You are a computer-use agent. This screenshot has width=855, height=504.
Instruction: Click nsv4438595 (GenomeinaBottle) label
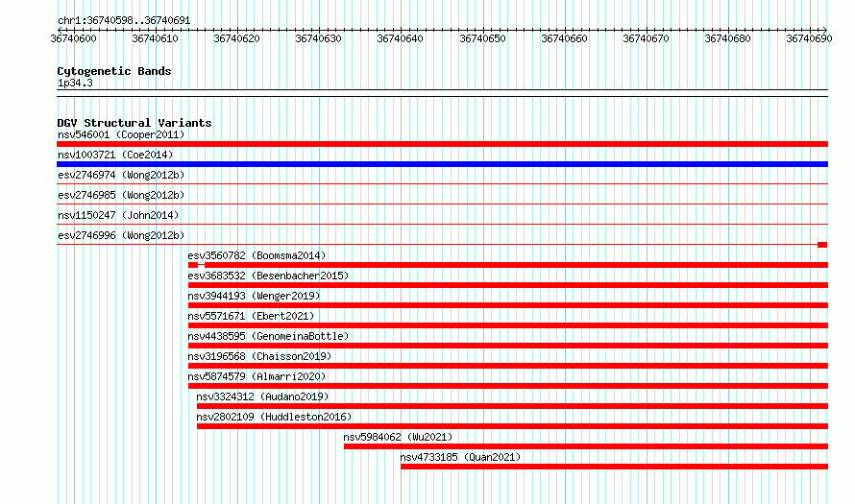point(268,336)
